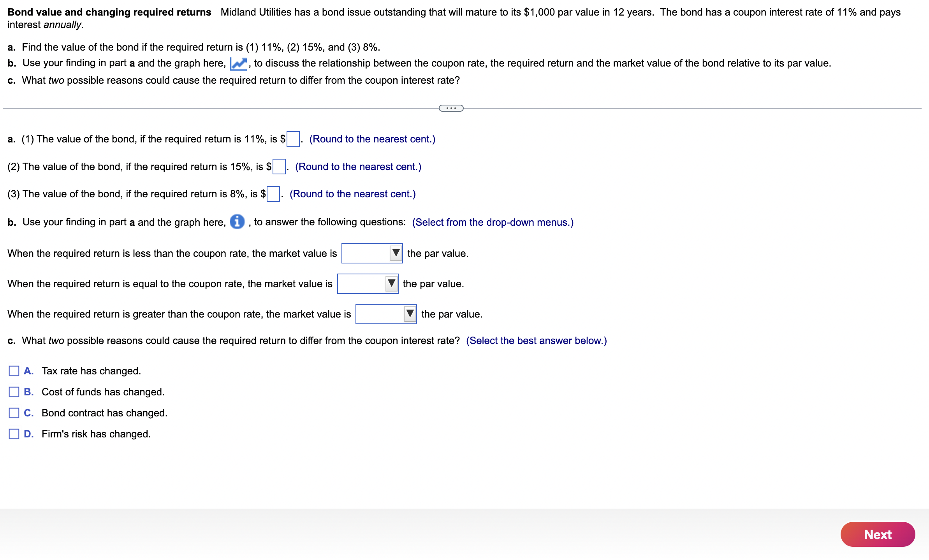Viewport: 929px width, 560px height.
Task: Click the 8% required return value input
Action: pyautogui.click(x=273, y=194)
